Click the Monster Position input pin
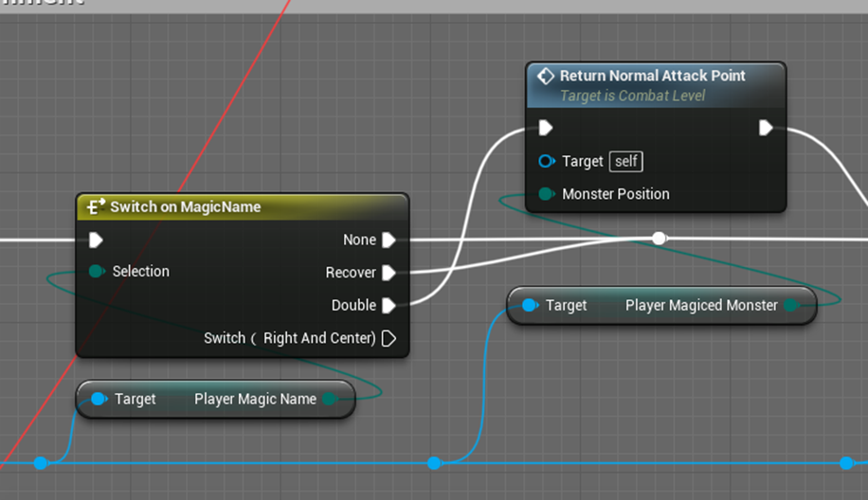Viewport: 868px width, 500px height. click(547, 193)
